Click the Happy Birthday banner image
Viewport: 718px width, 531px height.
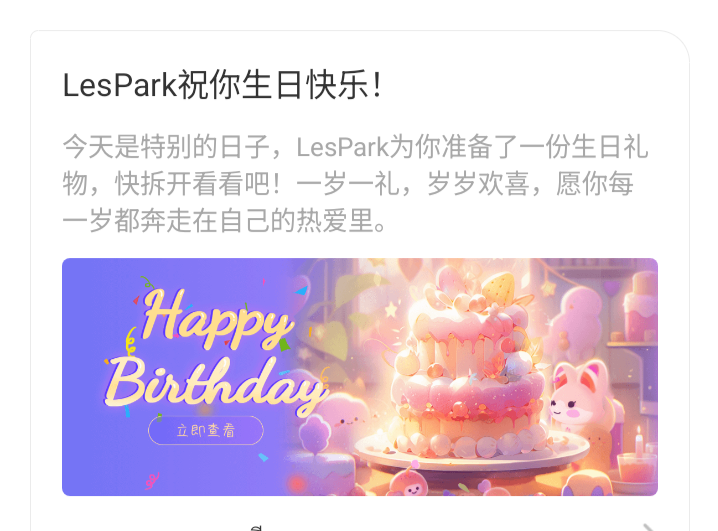click(360, 377)
